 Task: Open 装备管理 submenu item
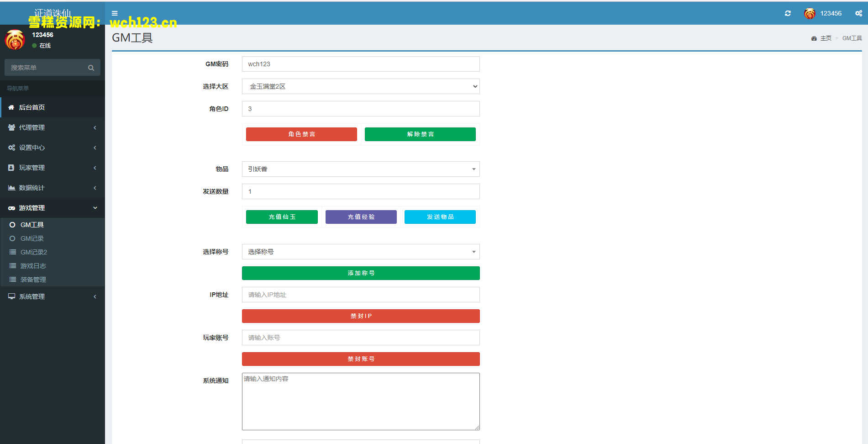point(53,280)
